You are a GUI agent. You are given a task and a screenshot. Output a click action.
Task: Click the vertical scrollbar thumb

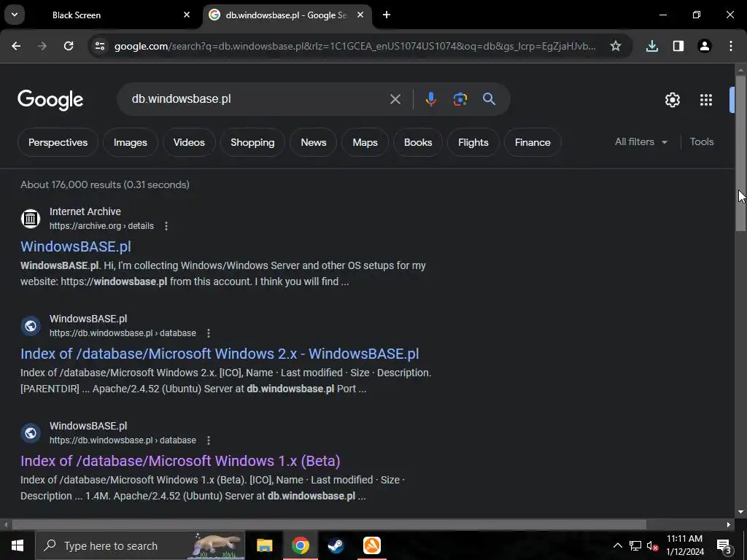tap(740, 152)
